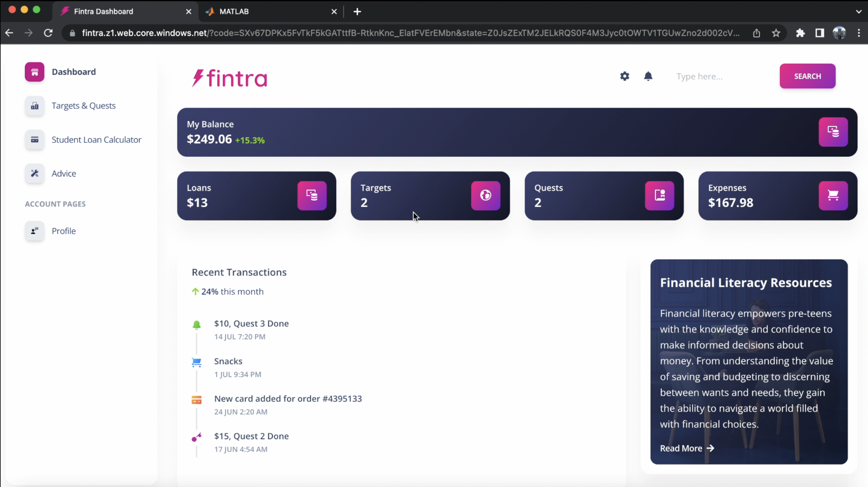Click the My Balance coins icon
The image size is (868, 487).
[x=833, y=132]
